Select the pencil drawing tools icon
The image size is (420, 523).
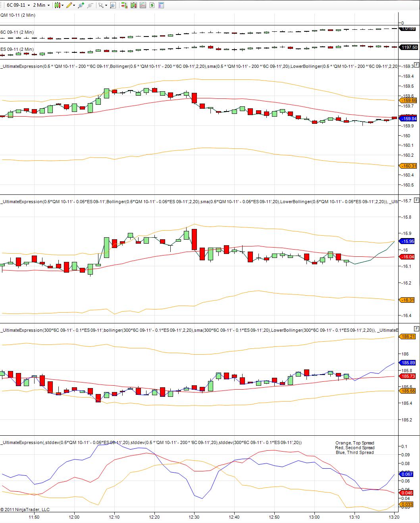(x=69, y=5)
